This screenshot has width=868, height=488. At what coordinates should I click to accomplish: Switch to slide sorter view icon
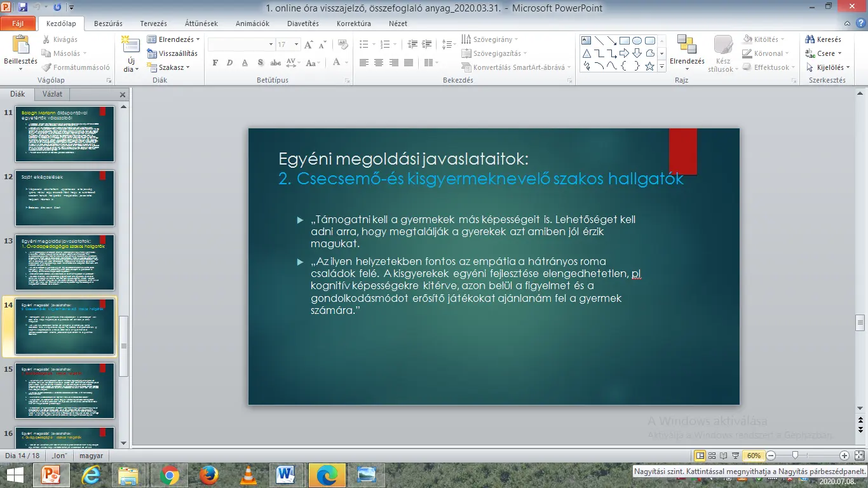713,456
